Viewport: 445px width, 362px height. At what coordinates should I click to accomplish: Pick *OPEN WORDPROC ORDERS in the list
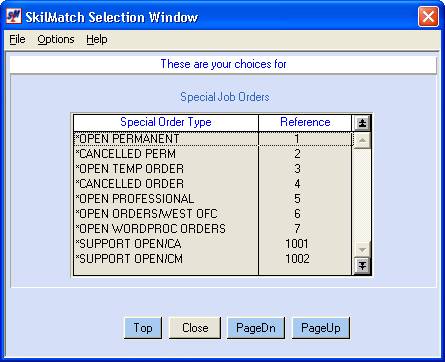pos(213,229)
